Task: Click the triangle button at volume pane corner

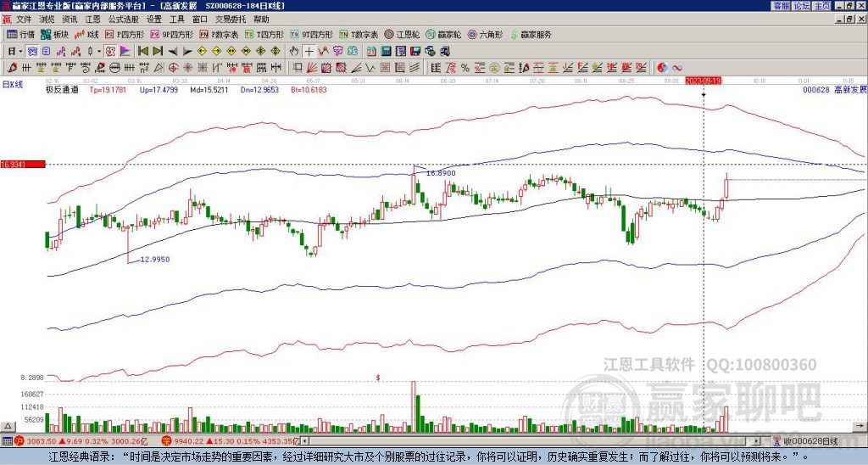Action: 8,426
